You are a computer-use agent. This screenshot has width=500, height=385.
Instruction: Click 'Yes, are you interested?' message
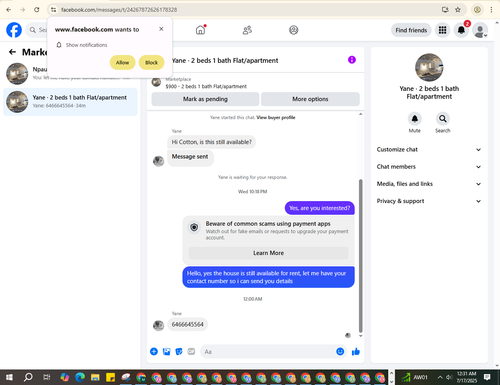(x=319, y=208)
